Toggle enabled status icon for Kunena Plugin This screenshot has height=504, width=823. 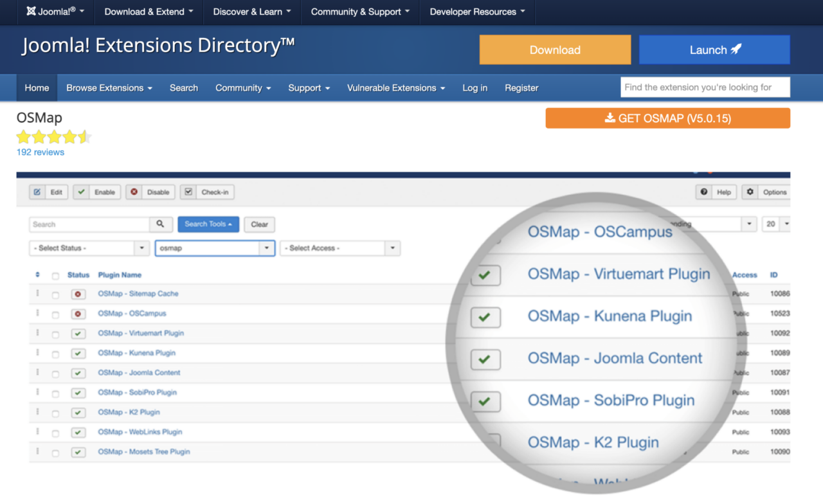click(78, 354)
